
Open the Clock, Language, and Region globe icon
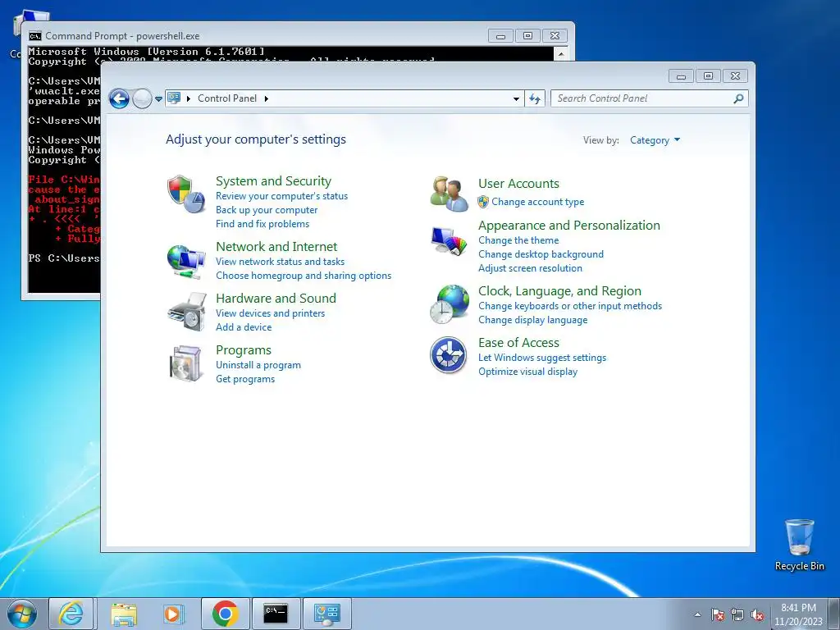pos(449,304)
